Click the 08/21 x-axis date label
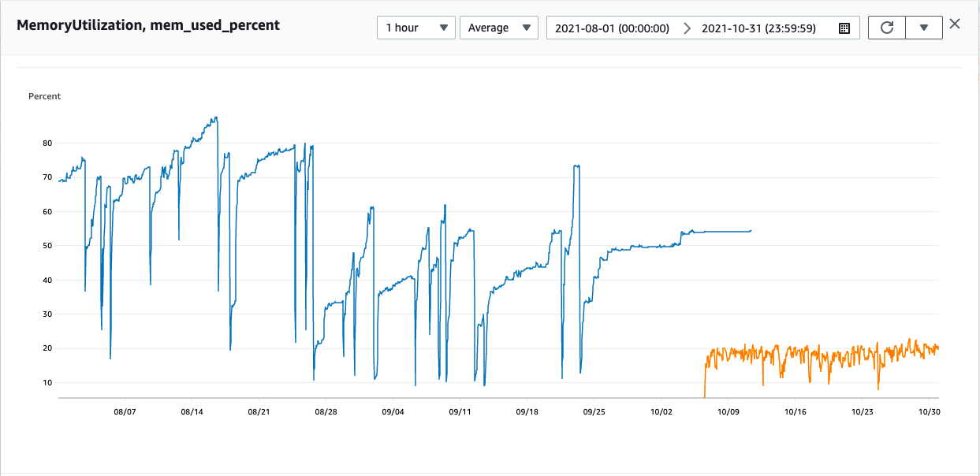980x476 pixels. click(x=259, y=412)
